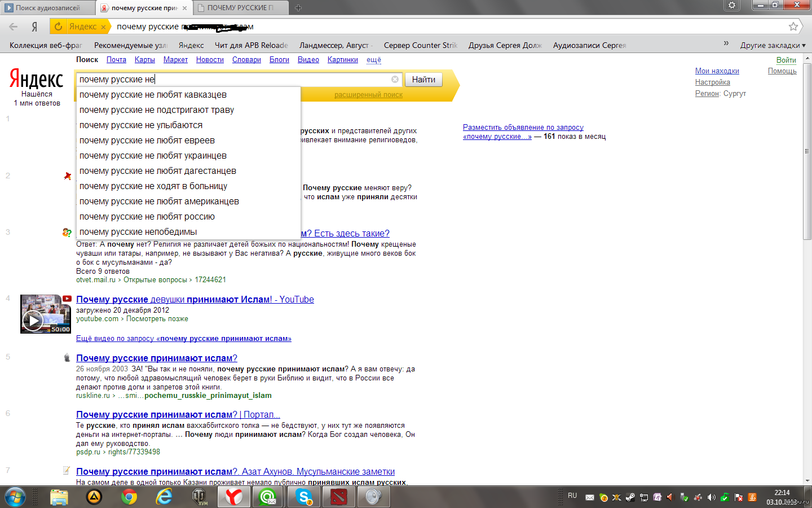Click the YouTube icon beside result 4
This screenshot has width=812, height=508.
point(67,299)
